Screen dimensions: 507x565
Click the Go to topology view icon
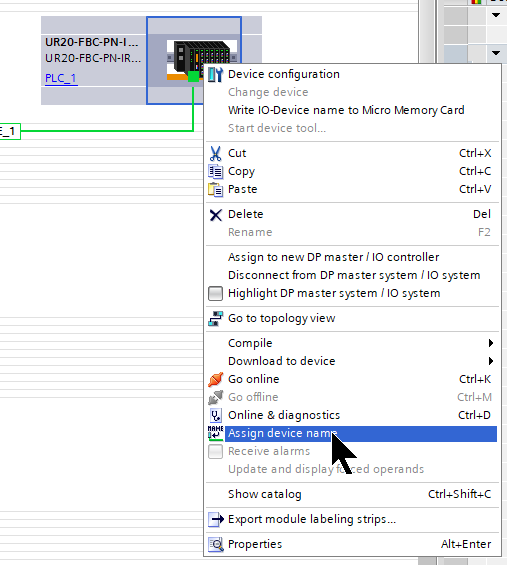[215, 319]
